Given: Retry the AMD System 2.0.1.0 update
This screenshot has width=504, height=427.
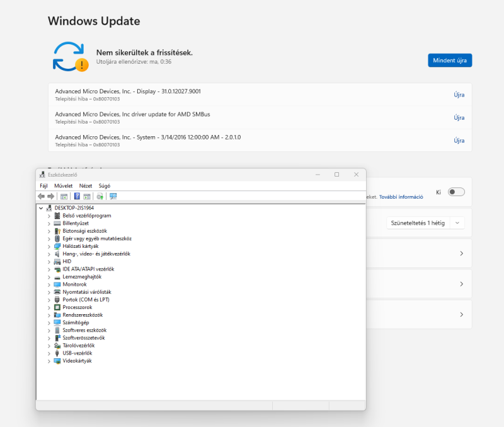Looking at the screenshot, I should [459, 140].
